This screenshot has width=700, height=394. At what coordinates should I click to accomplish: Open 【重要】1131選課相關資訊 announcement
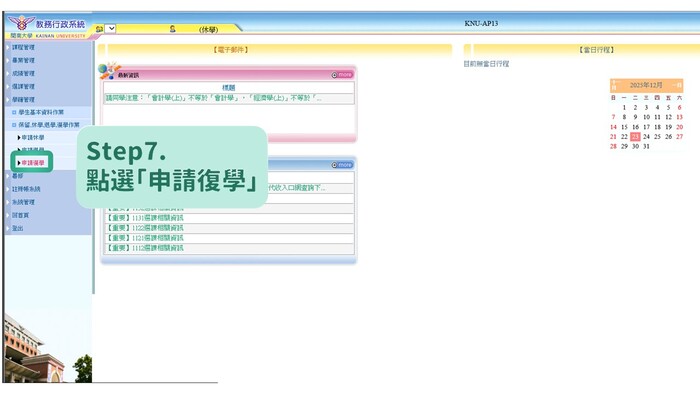point(145,218)
